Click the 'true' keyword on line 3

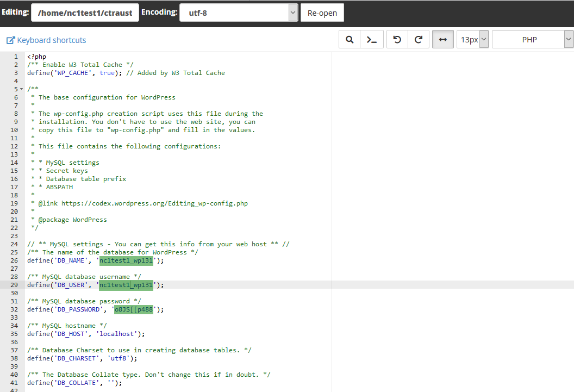click(x=107, y=73)
